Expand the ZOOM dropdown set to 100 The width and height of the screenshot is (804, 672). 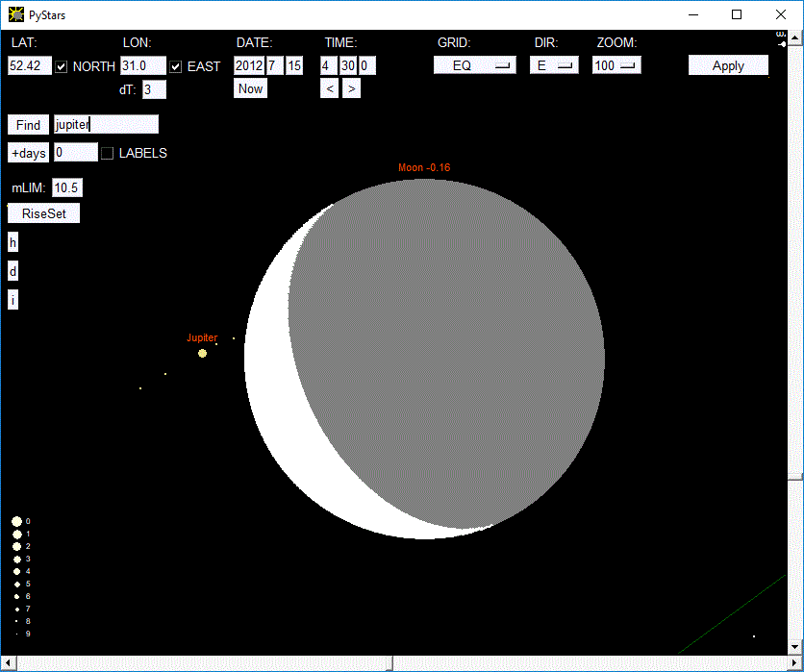tap(616, 65)
